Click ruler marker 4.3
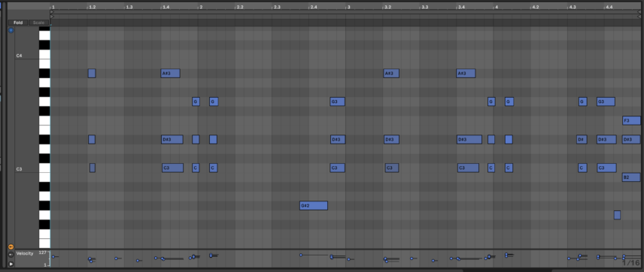This screenshot has width=644, height=272. pyautogui.click(x=572, y=8)
